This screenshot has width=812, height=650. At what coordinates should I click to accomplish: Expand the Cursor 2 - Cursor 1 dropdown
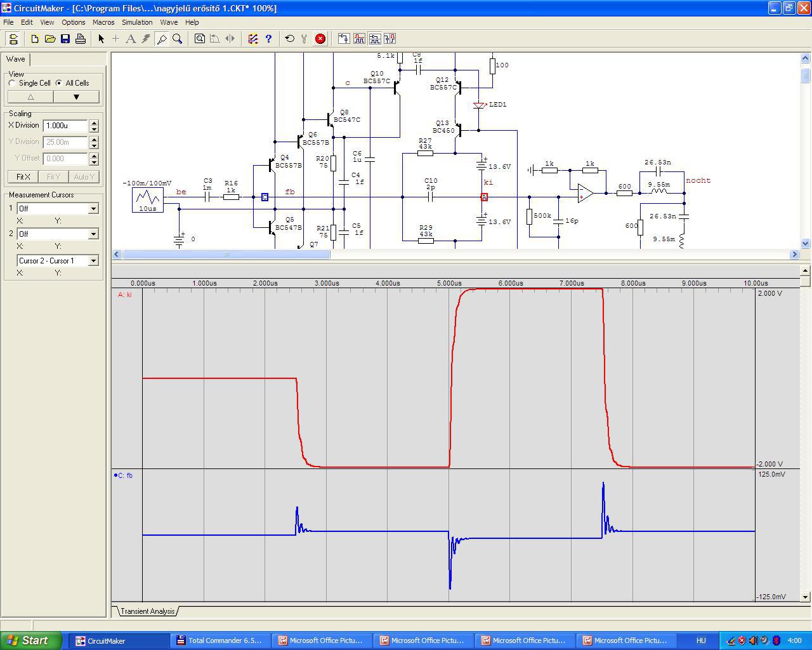pyautogui.click(x=93, y=260)
